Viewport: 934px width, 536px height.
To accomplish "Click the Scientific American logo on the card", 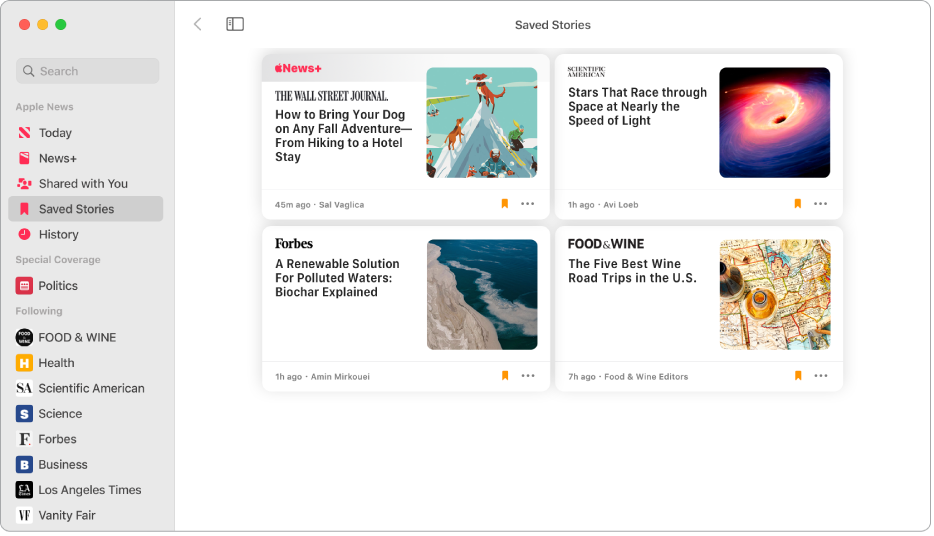I will pyautogui.click(x=586, y=72).
